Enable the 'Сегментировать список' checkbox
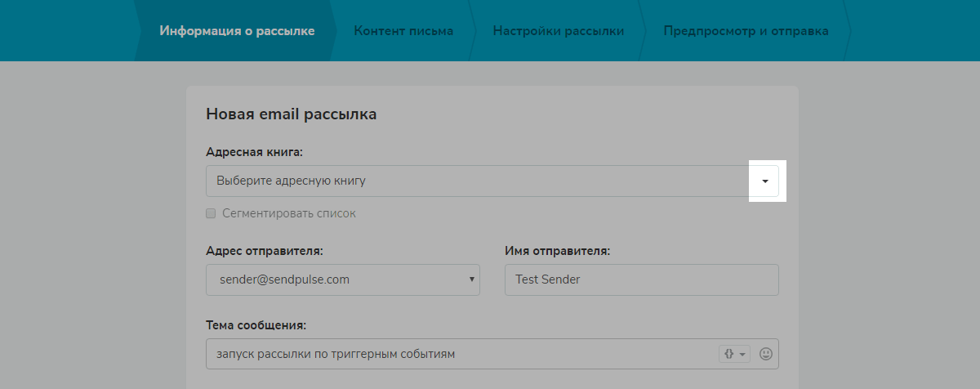This screenshot has width=980, height=389. pos(211,214)
